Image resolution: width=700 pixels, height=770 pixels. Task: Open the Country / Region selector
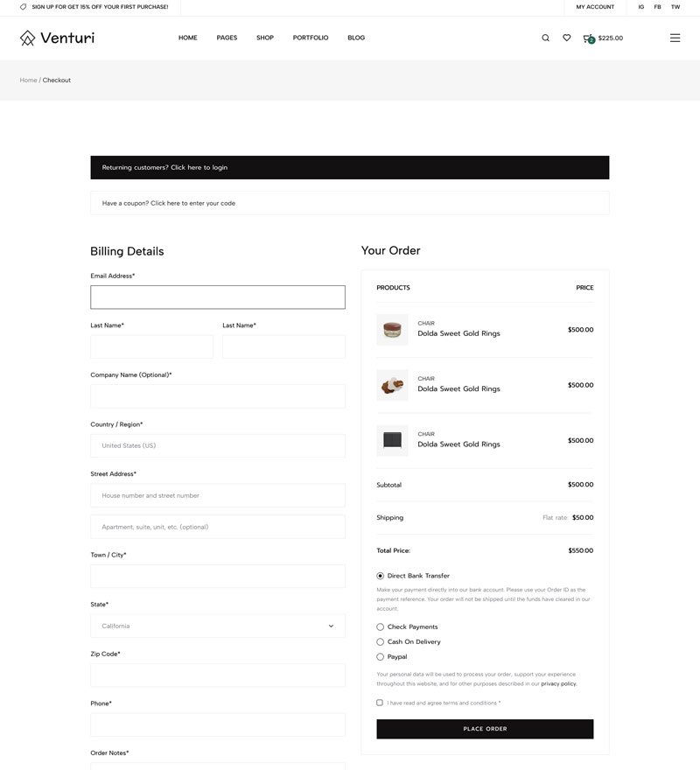pyautogui.click(x=217, y=445)
